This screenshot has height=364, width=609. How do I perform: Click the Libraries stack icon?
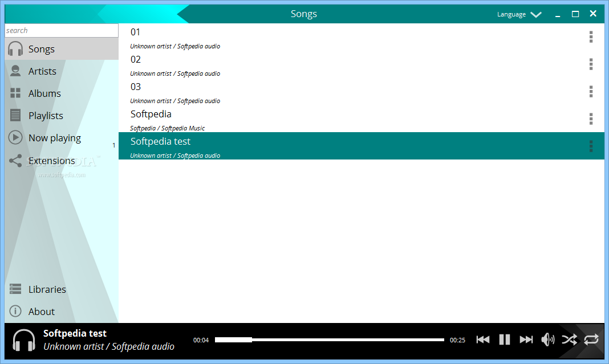[15, 289]
